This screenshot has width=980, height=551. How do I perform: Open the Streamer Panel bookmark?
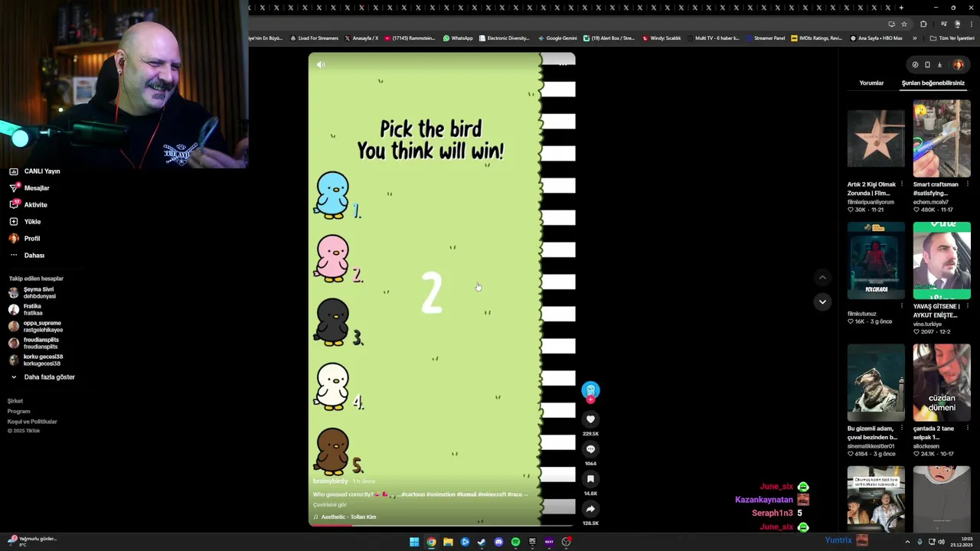(x=766, y=38)
